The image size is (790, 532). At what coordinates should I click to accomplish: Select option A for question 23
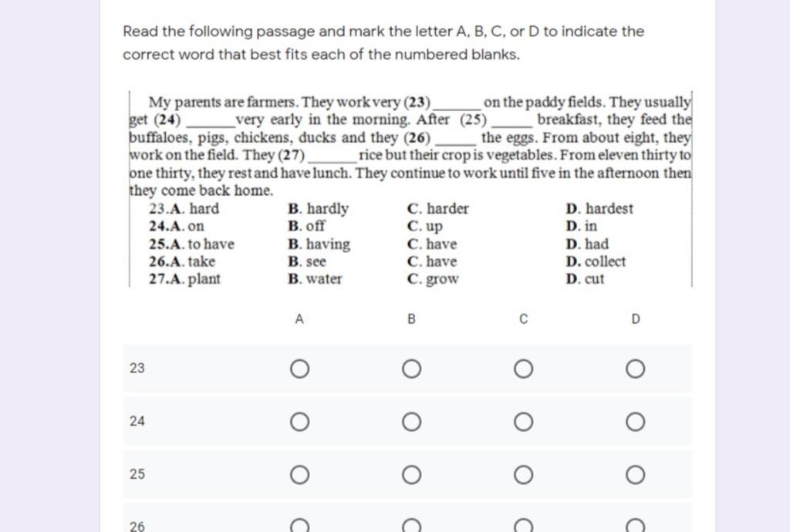point(300,369)
